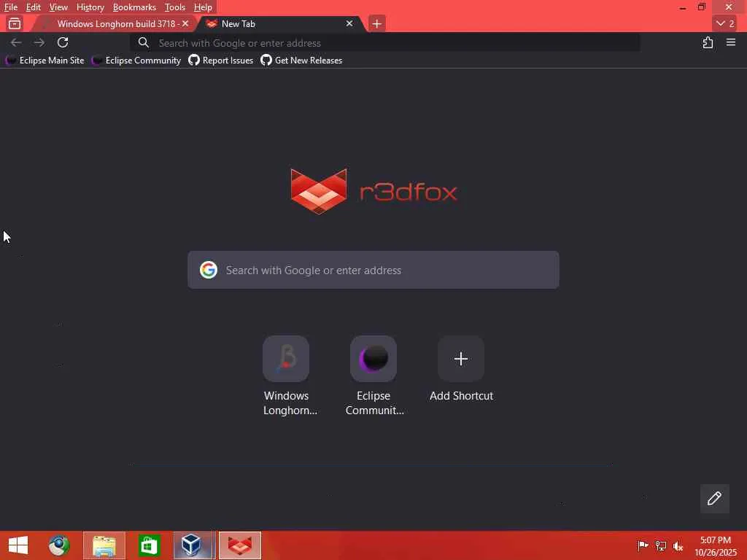Screen dimensions: 747x560
Task: Expand the list all tabs dropdown
Action: [724, 23]
